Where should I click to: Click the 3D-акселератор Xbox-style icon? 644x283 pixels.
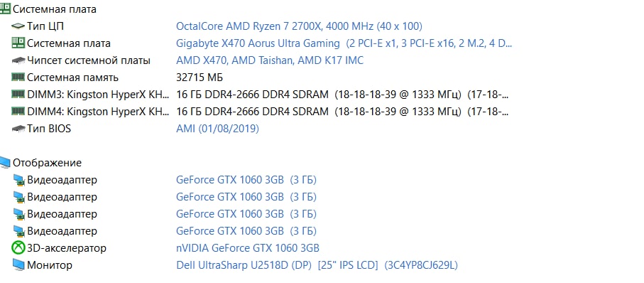(18, 248)
